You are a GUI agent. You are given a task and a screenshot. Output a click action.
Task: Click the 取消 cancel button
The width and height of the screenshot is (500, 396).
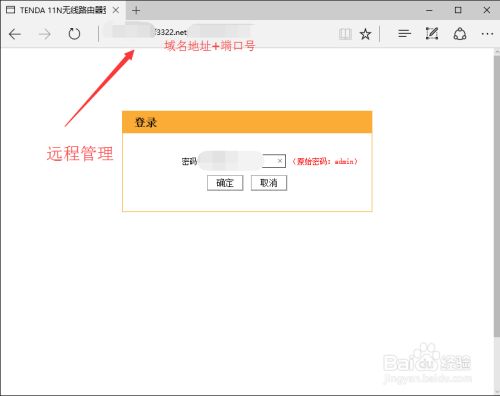[x=269, y=183]
